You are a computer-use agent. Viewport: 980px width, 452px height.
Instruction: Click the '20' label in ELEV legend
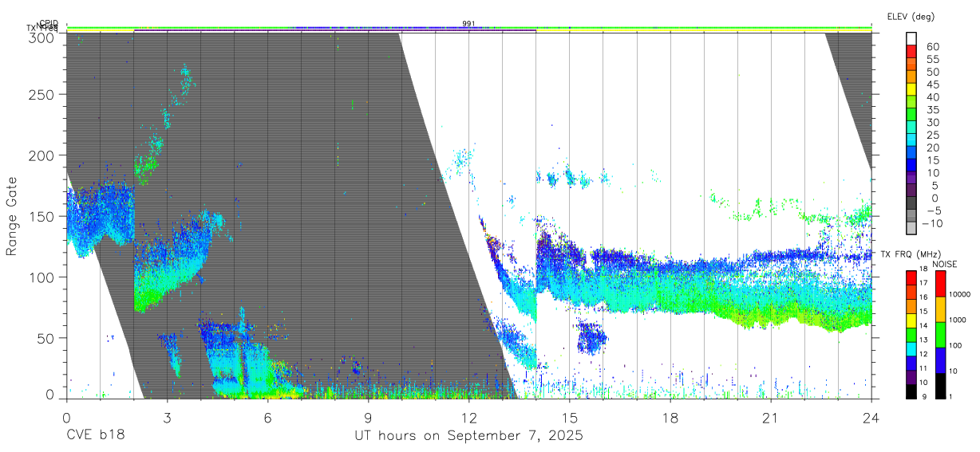point(931,147)
